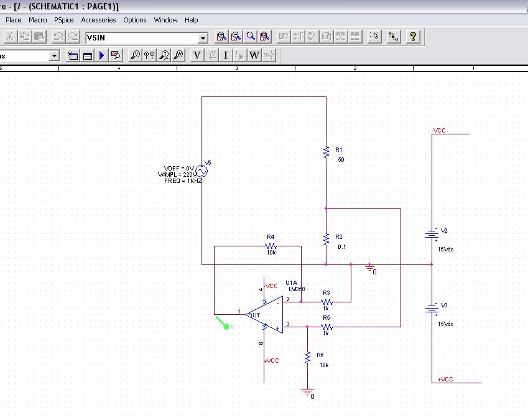Viewport: 528px width, 420px height.
Task: Open Edit Simulation Settings icon
Action: coord(87,55)
